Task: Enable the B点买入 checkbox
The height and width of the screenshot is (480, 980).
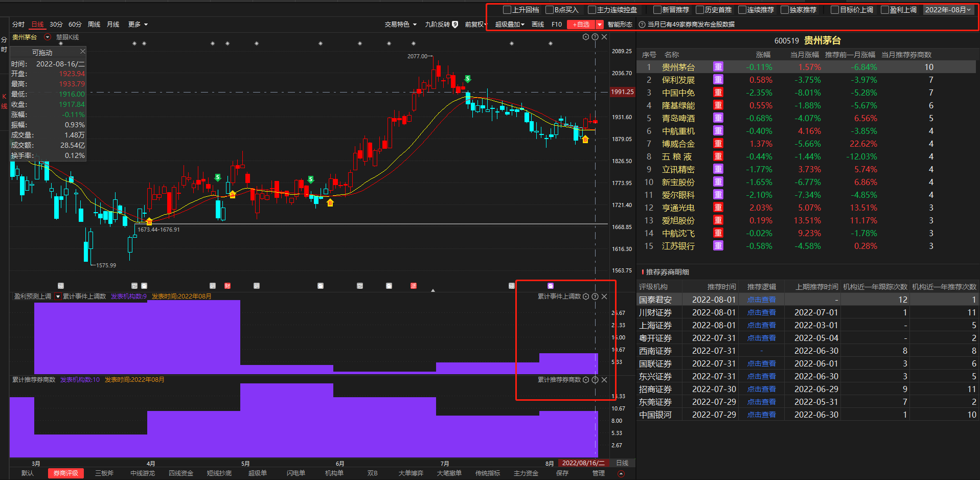Action: pos(550,10)
